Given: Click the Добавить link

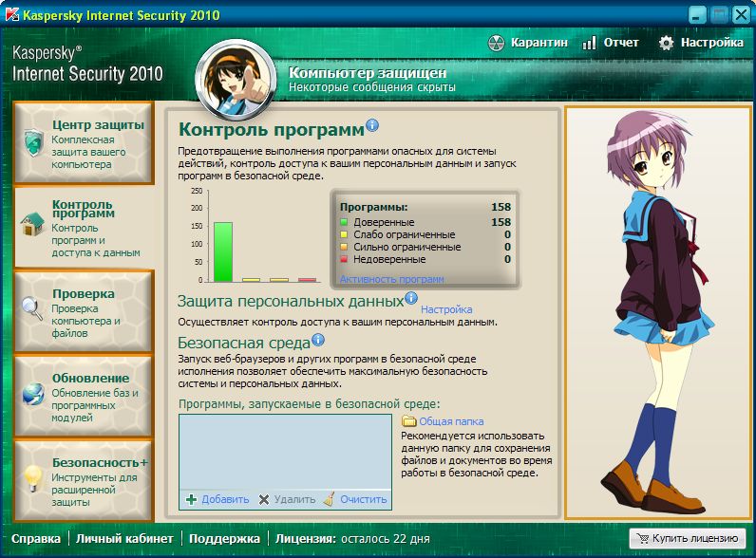Looking at the screenshot, I should (225, 499).
